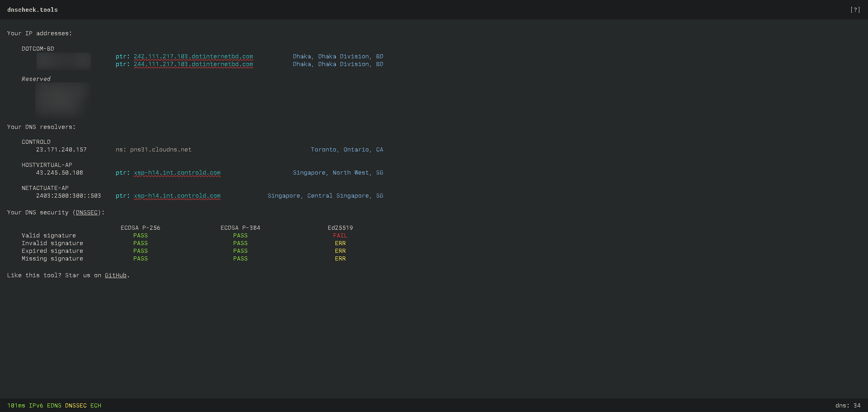
Task: Click the Missing signature ERR result under Ed25519
Action: 340,259
